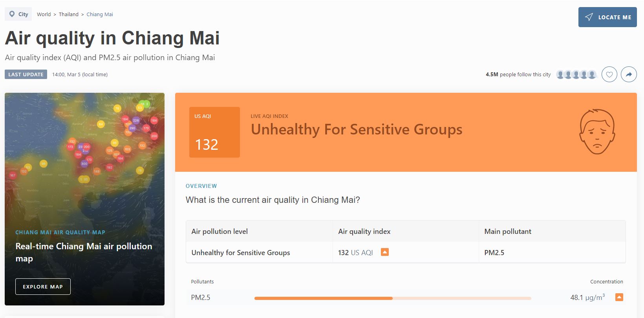Click the location pin City icon
Image resolution: width=644 pixels, height=318 pixels.
coord(12,14)
